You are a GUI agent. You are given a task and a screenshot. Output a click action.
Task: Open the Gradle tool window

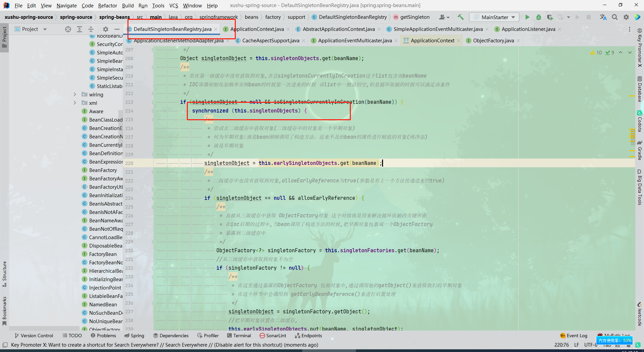(640, 150)
